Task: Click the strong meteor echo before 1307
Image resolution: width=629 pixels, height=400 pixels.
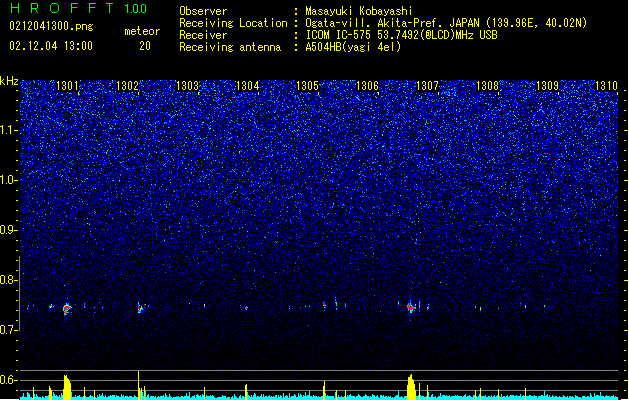Action: (410, 308)
